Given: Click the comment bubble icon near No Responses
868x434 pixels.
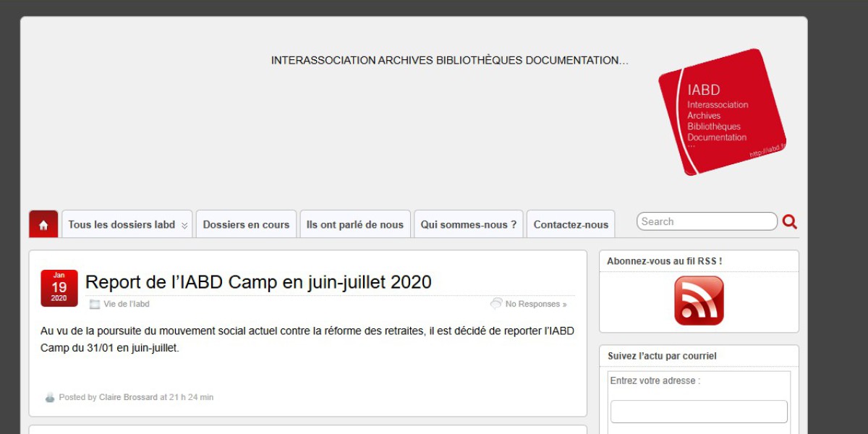Looking at the screenshot, I should pos(496,304).
